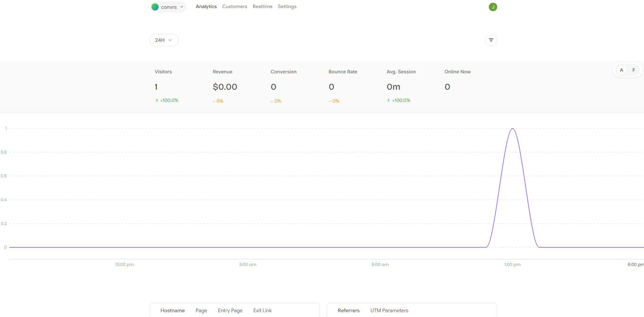This screenshot has width=644, height=317.
Task: Switch to the Page tab
Action: (x=201, y=311)
